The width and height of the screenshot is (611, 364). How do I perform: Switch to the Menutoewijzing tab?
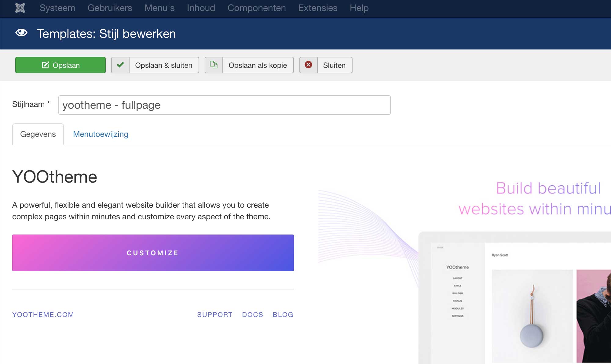point(101,134)
